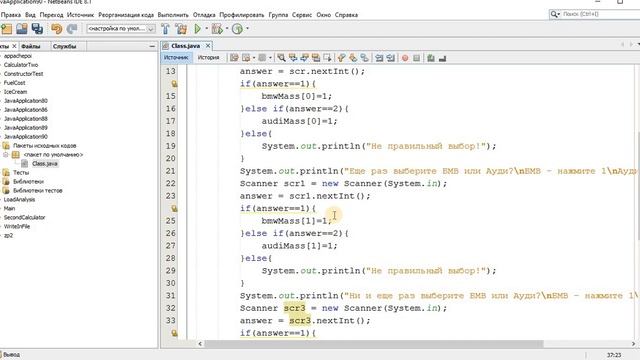Find the current selection in editor
640x360 pixels.
click(281, 58)
